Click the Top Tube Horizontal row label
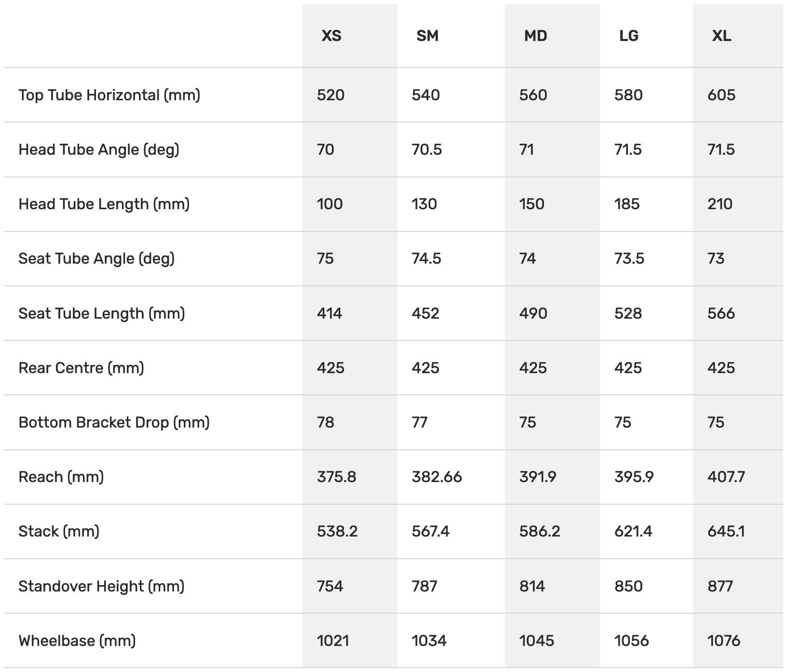This screenshot has height=672, width=788. [x=109, y=95]
